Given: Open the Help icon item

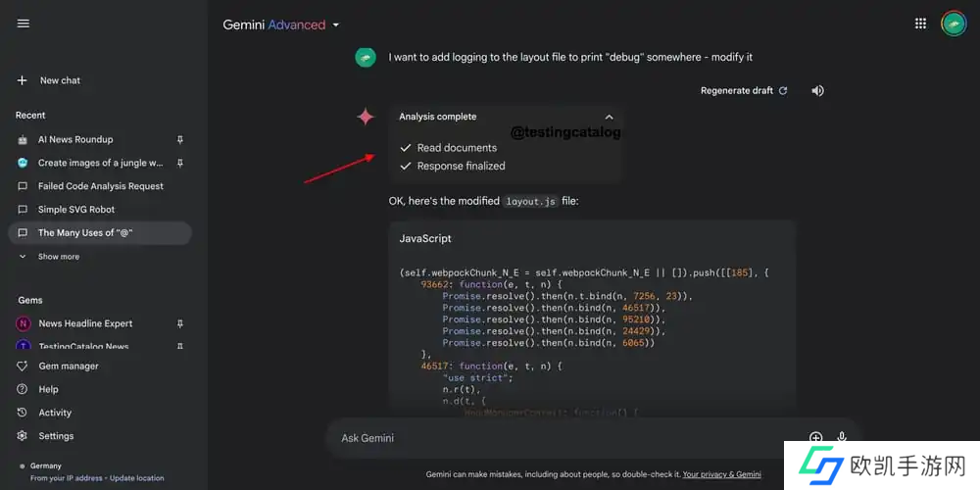Looking at the screenshot, I should coord(47,389).
